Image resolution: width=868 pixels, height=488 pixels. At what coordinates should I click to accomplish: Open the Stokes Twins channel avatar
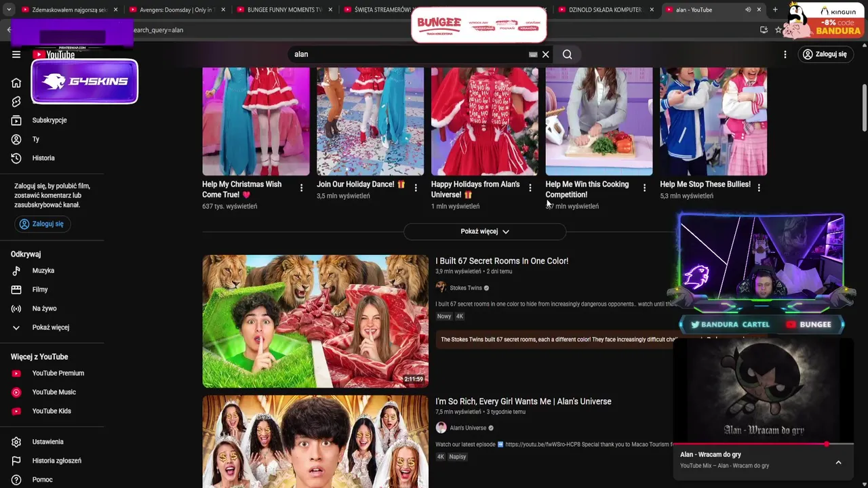click(441, 287)
